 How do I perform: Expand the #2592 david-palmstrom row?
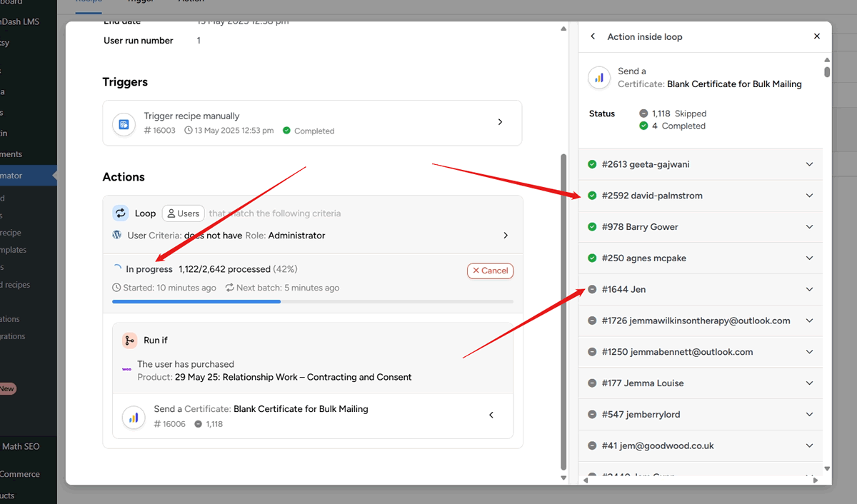coord(809,196)
